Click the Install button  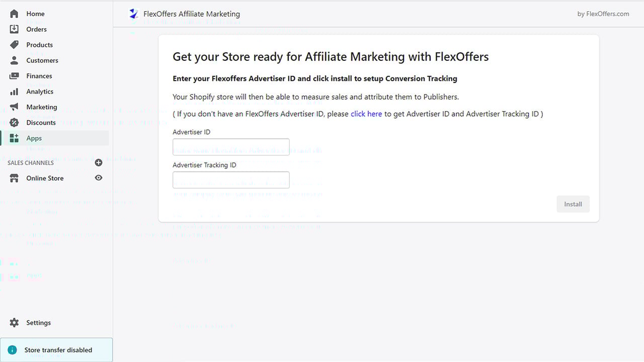(573, 204)
